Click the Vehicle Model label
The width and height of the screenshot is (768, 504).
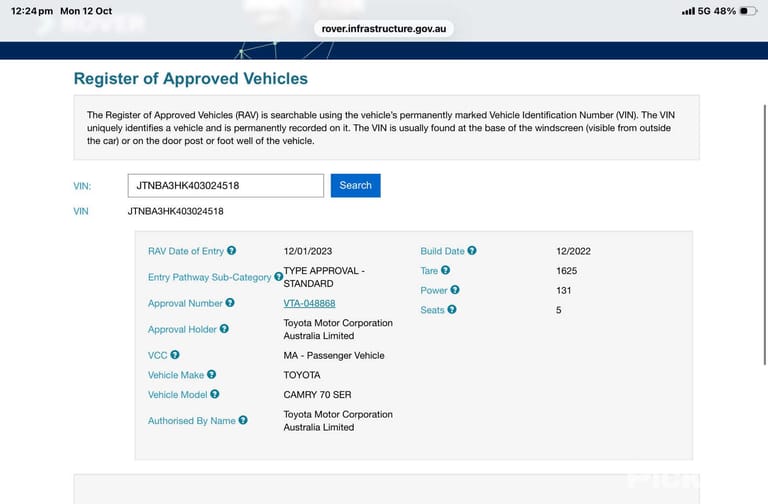tap(177, 394)
